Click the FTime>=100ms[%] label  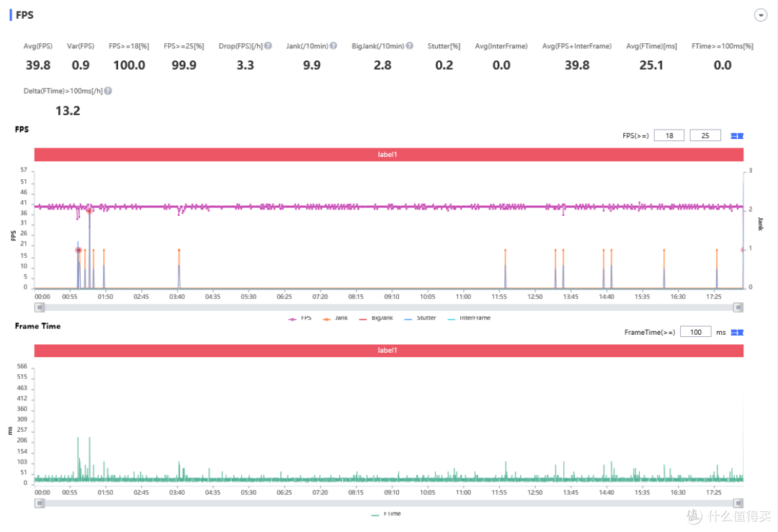pyautogui.click(x=723, y=46)
